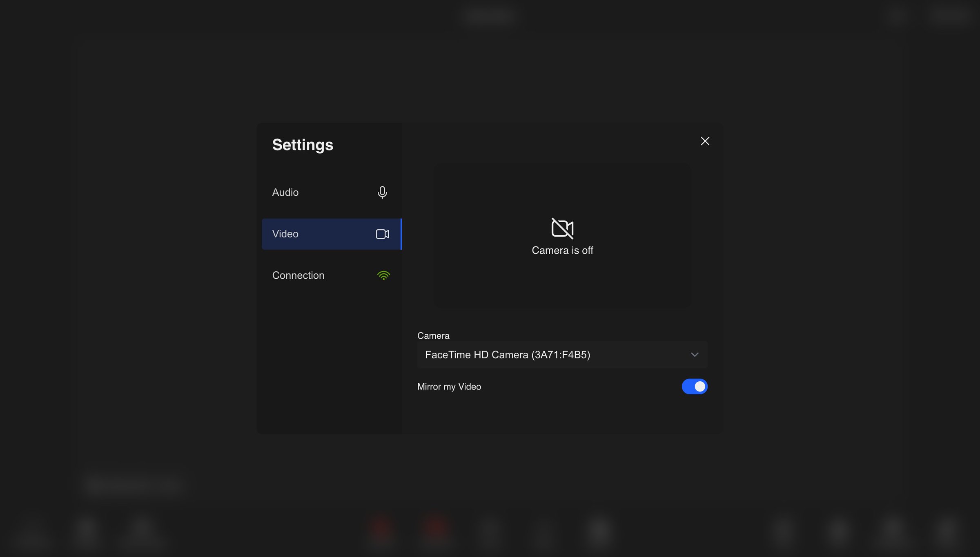
Task: Click the Mirror my Video label
Action: pyautogui.click(x=449, y=387)
